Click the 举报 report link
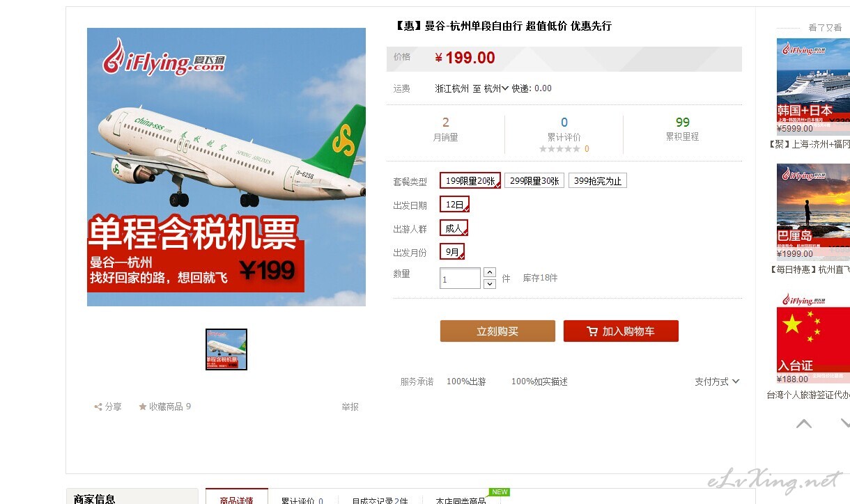The image size is (850, 504). 350,407
